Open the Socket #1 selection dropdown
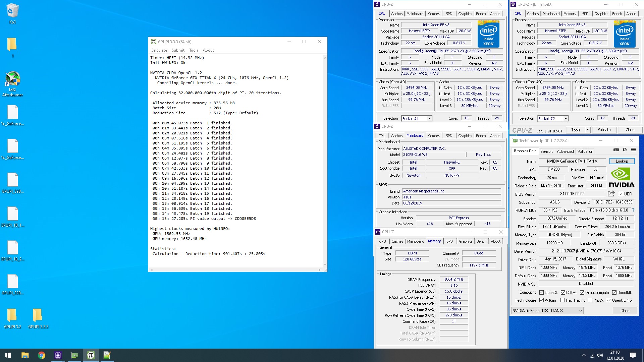Image resolution: width=644 pixels, height=362 pixels. tap(429, 119)
